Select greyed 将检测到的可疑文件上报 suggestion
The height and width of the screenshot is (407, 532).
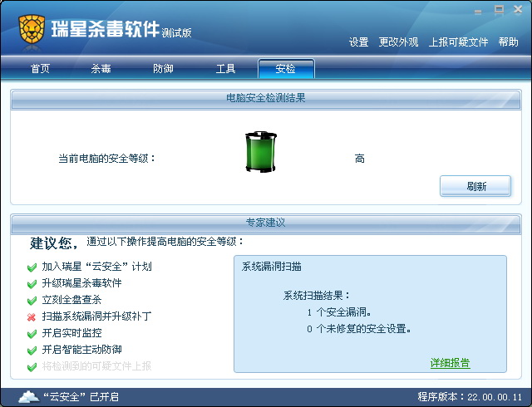96,366
